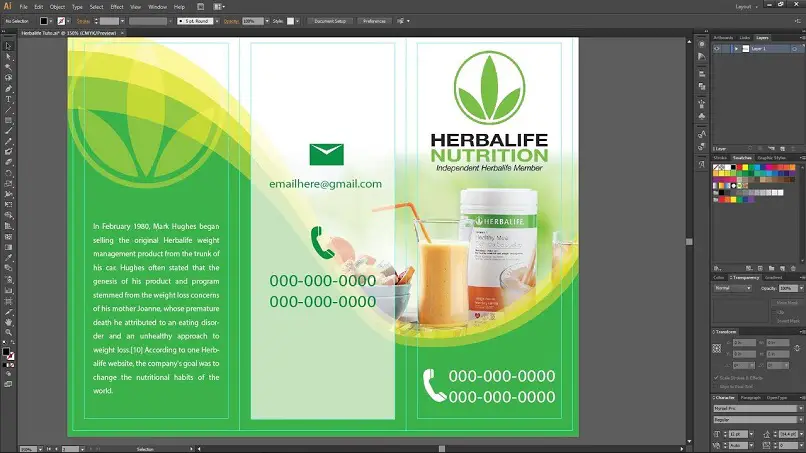Select the Hand tool
Viewport: 806px width, 453px height.
point(8,322)
